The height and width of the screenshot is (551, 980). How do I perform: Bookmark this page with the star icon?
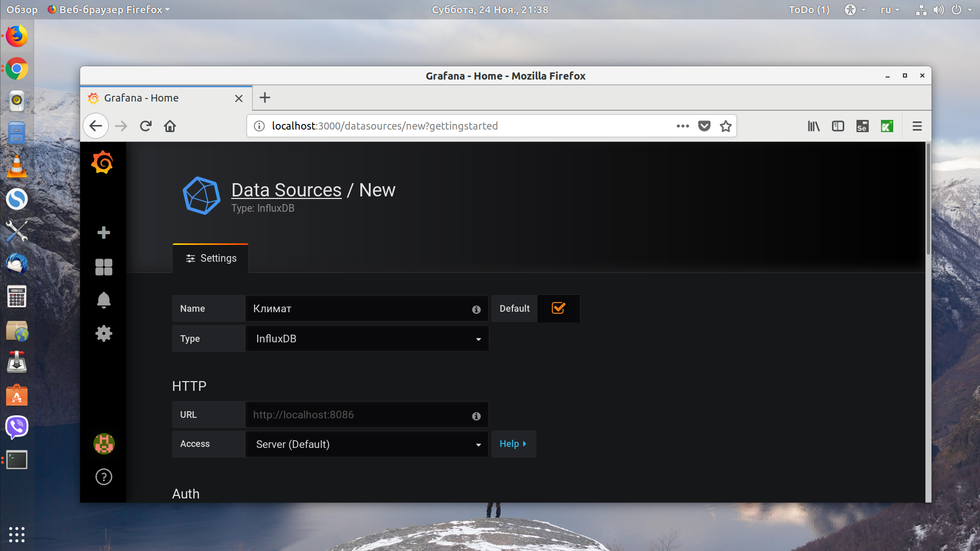[x=725, y=126]
